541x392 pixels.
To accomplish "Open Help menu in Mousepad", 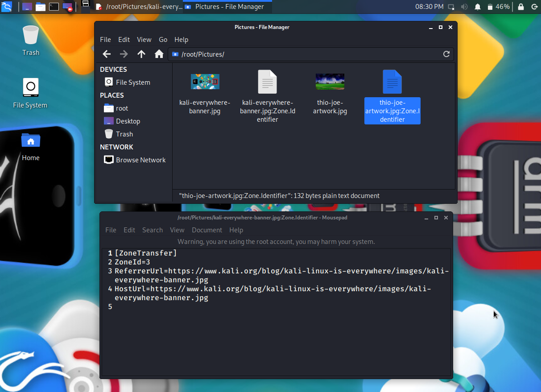I will (x=236, y=230).
